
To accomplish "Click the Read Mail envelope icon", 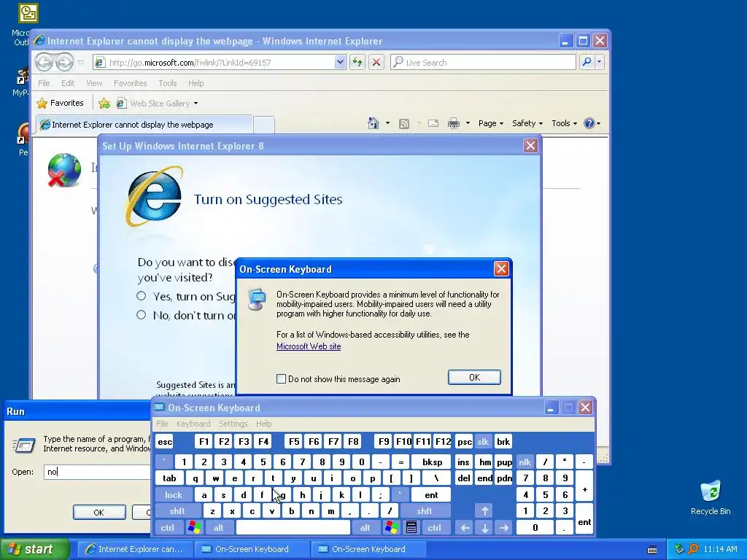I will tap(433, 124).
